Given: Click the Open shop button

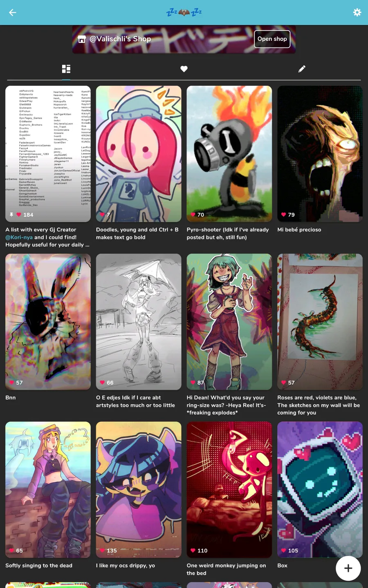Looking at the screenshot, I should [272, 39].
